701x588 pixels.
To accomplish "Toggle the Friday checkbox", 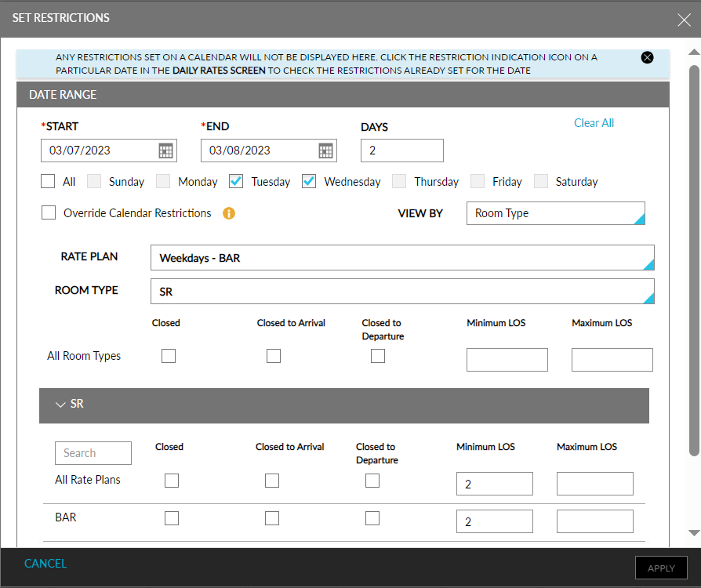I will point(478,182).
